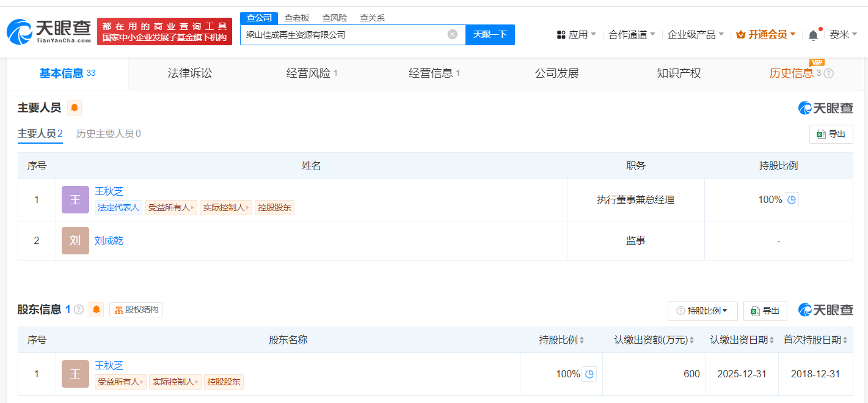The image size is (868, 403).
Task: Open the 持股比例 dropdown above shareholder table
Action: 703,311
